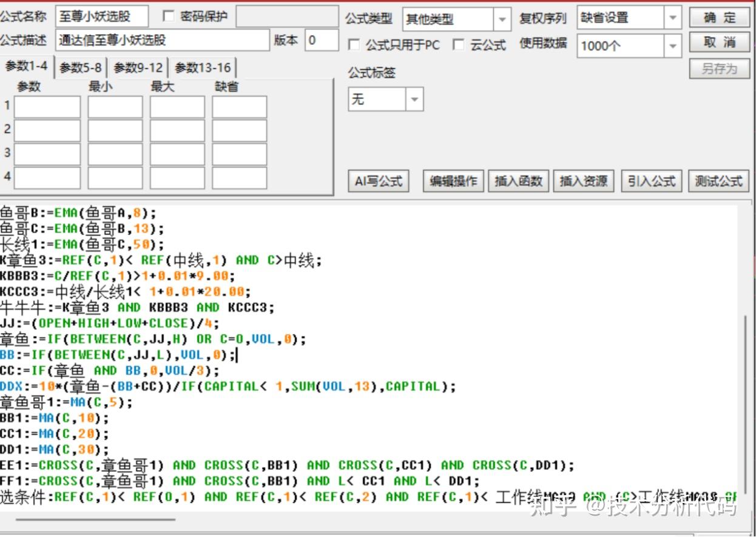The image size is (756, 537).
Task: Click the 另存为 button
Action: click(720, 69)
